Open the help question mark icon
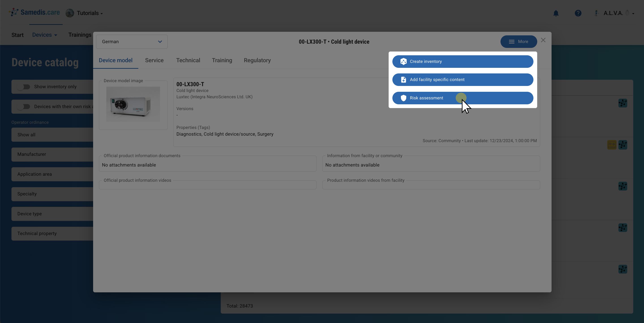This screenshot has width=644, height=323. click(578, 13)
